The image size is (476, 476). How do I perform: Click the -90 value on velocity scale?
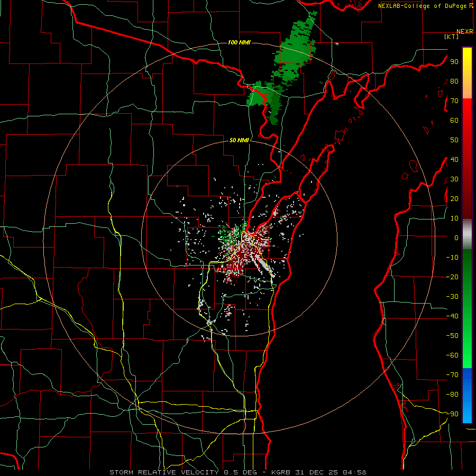(452, 414)
